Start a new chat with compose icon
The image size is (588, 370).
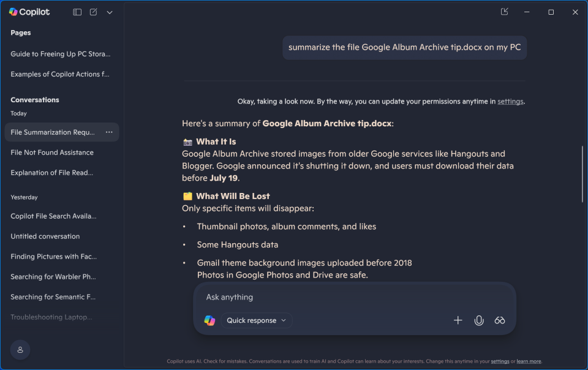coord(94,12)
